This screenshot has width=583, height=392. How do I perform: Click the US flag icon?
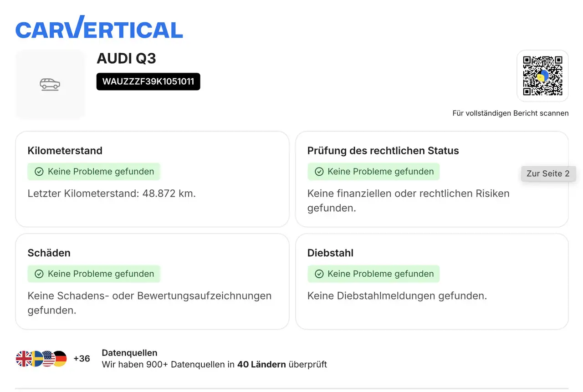tap(48, 359)
